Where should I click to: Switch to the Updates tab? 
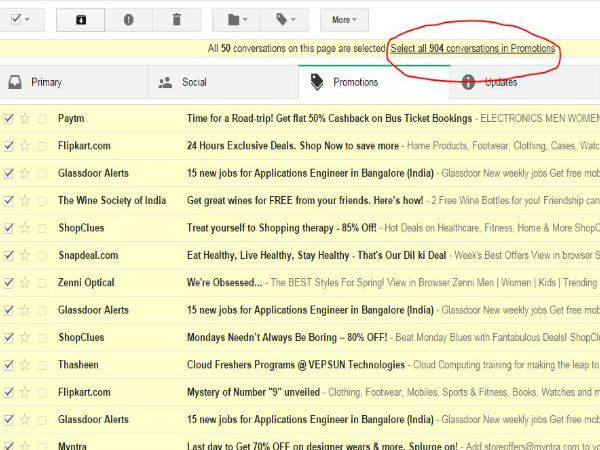[x=525, y=82]
